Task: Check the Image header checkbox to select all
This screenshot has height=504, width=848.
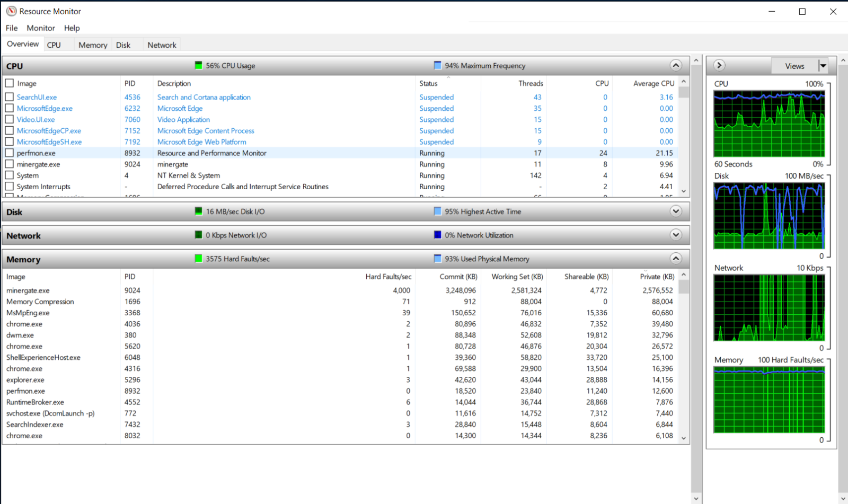Action: pos(9,83)
